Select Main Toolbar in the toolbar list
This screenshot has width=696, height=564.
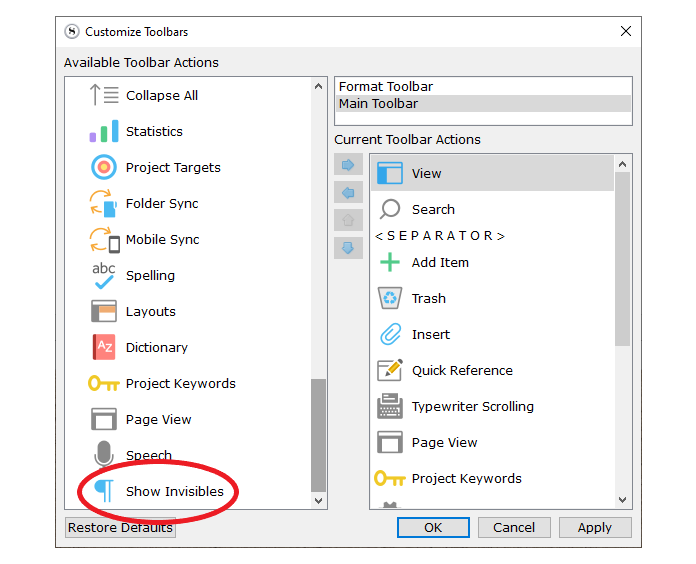click(483, 103)
